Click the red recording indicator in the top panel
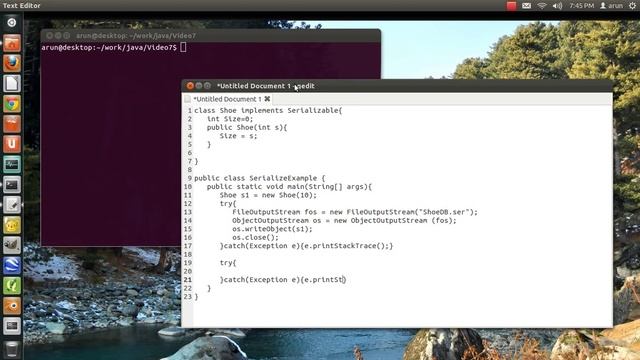 (x=511, y=6)
